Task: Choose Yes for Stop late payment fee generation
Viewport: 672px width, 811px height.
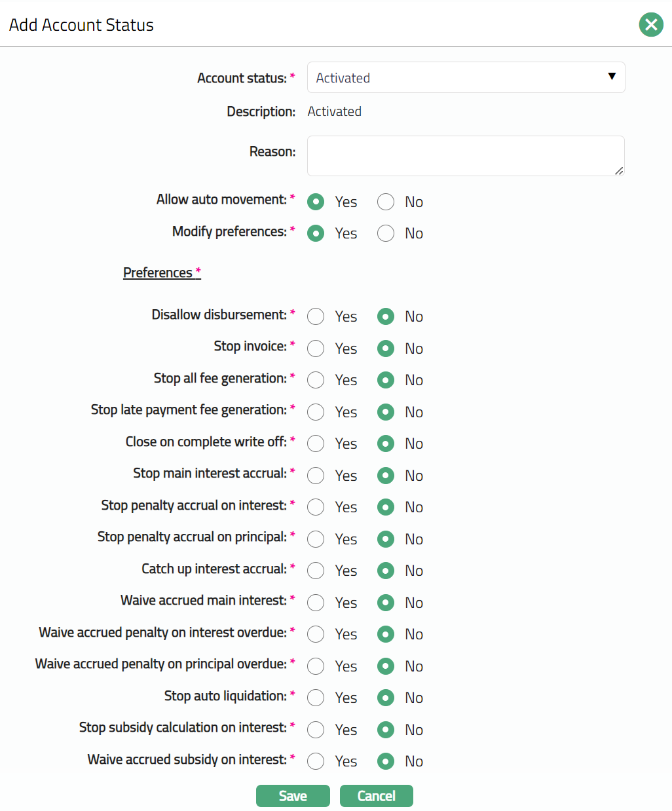Action: click(x=316, y=412)
